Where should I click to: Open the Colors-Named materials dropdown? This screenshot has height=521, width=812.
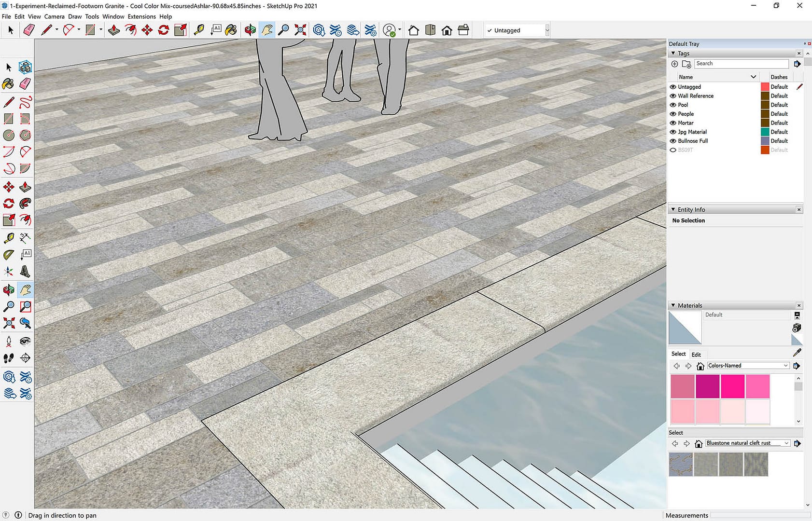(785, 366)
